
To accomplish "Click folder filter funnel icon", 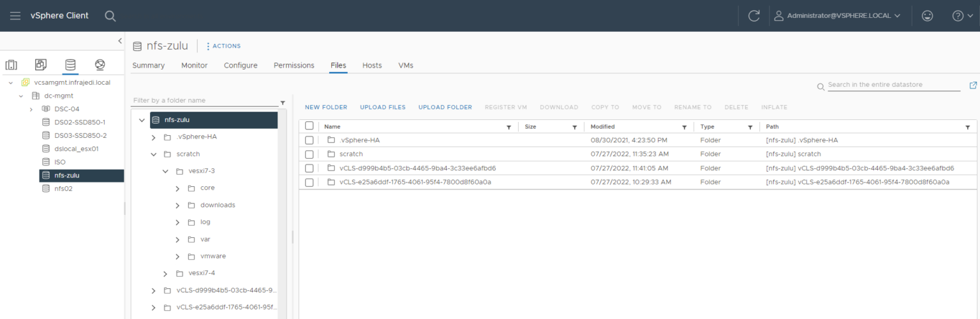I will pos(283,102).
